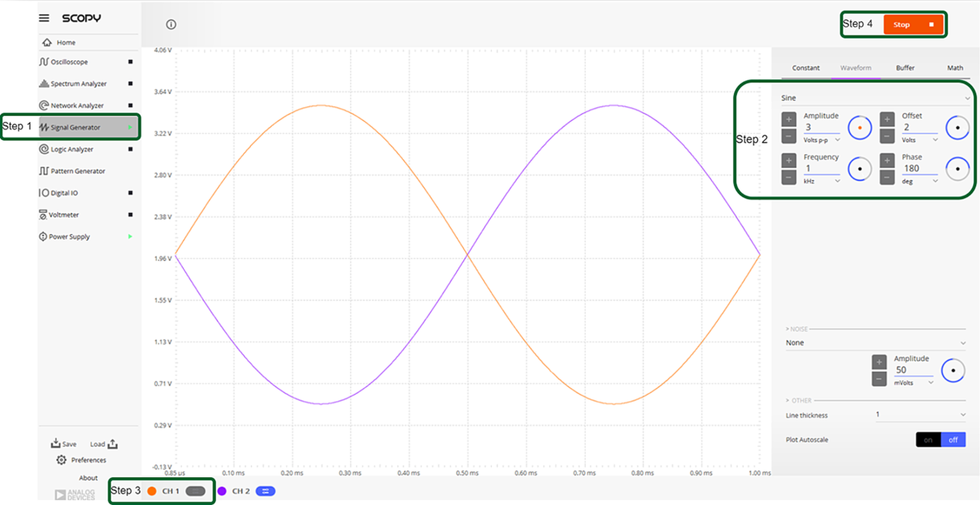Viewport: 980px width, 505px height.
Task: Open the Oscilloscope instrument
Action: pyautogui.click(x=69, y=61)
